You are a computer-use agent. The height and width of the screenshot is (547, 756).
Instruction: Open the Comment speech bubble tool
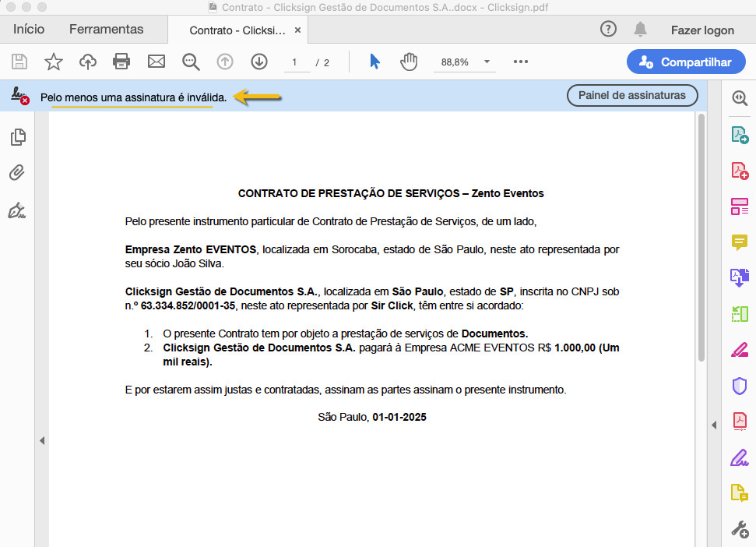click(x=740, y=242)
